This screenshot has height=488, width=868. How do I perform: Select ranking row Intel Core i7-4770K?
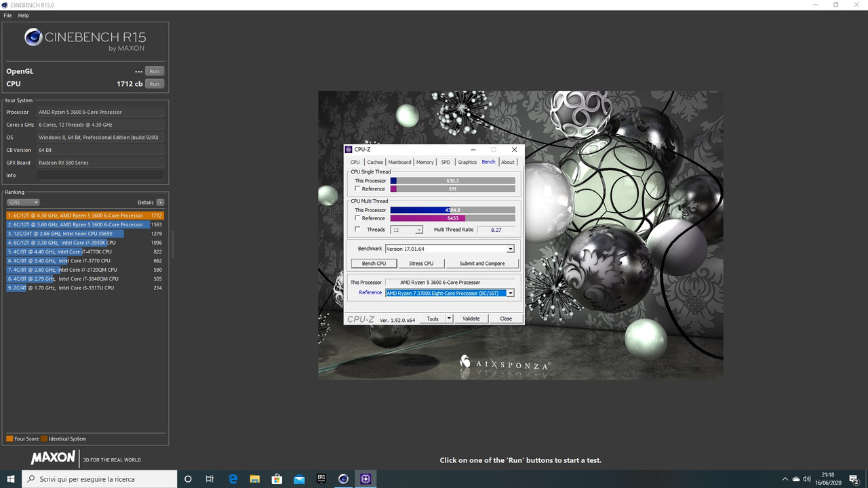coord(85,251)
